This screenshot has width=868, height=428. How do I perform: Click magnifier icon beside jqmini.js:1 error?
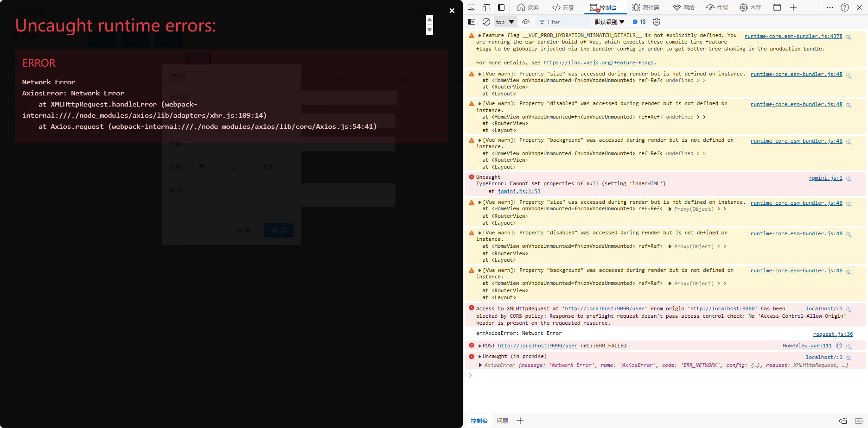pos(849,179)
